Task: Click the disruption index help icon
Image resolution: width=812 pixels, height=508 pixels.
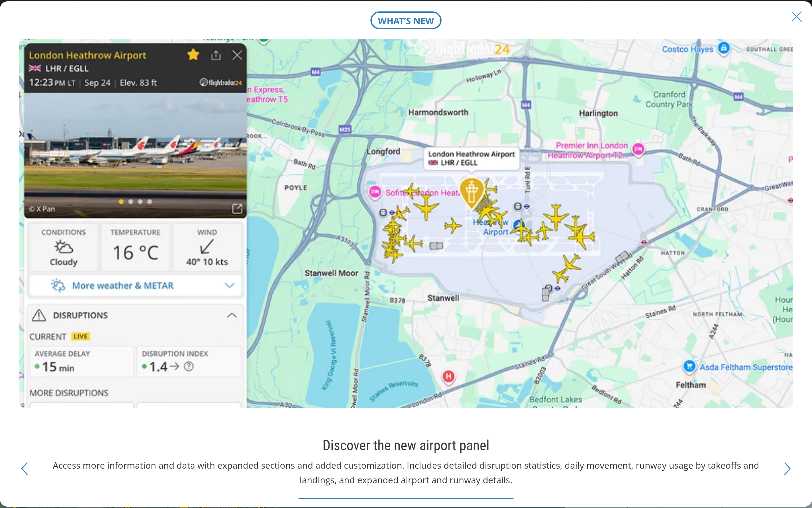Action: click(x=189, y=366)
